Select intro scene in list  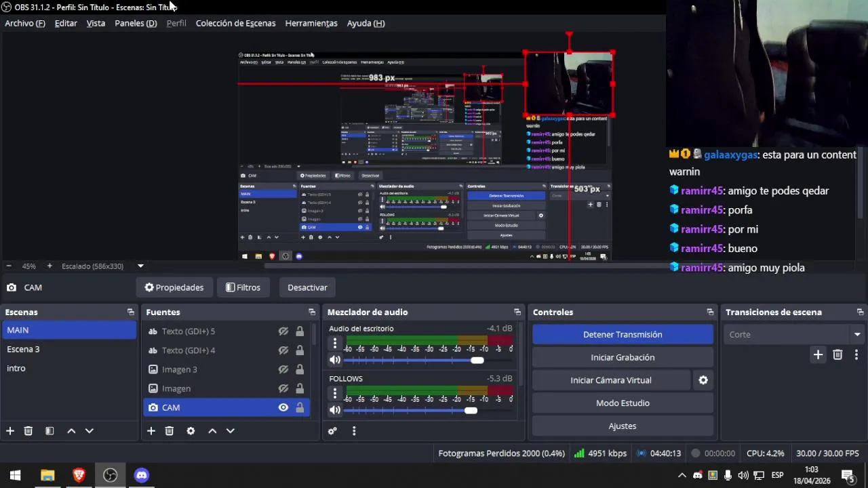[69, 368]
